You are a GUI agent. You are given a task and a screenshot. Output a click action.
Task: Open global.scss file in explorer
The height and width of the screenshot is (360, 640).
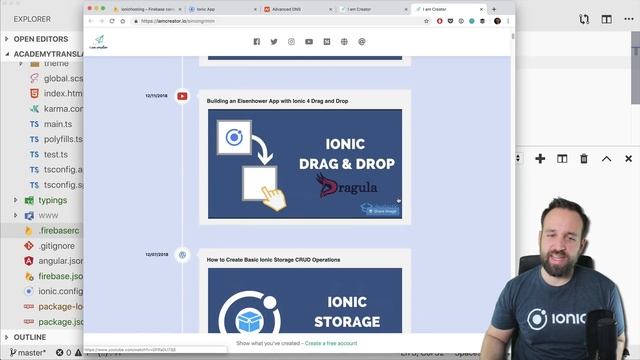[63, 78]
